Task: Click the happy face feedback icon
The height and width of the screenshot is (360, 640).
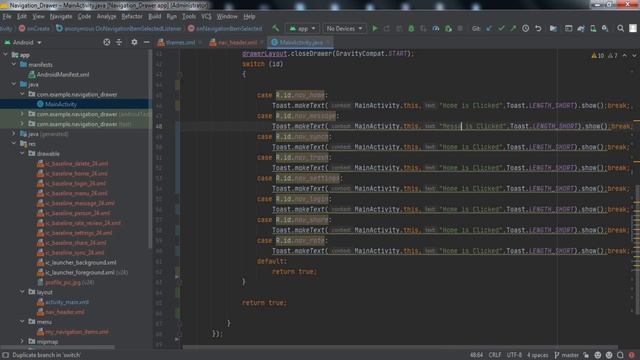Action: pos(598,355)
